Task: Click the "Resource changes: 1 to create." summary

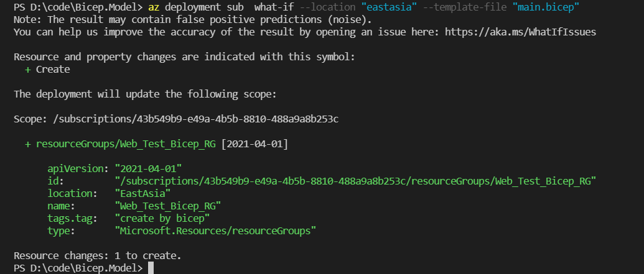Action: point(98,255)
